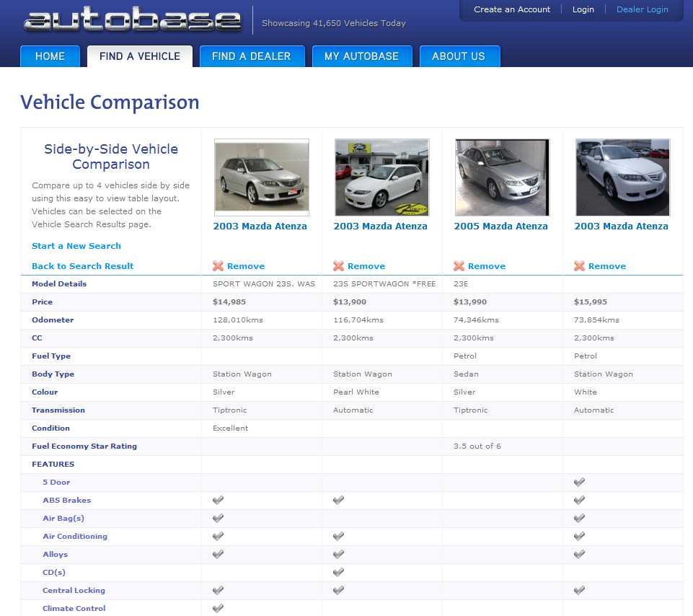Click Start a New Search

[x=76, y=245]
